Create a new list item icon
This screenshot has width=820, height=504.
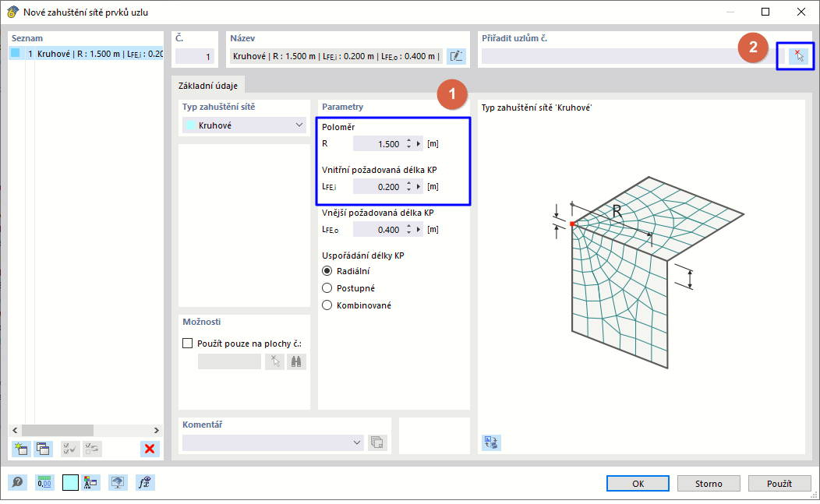(x=21, y=449)
